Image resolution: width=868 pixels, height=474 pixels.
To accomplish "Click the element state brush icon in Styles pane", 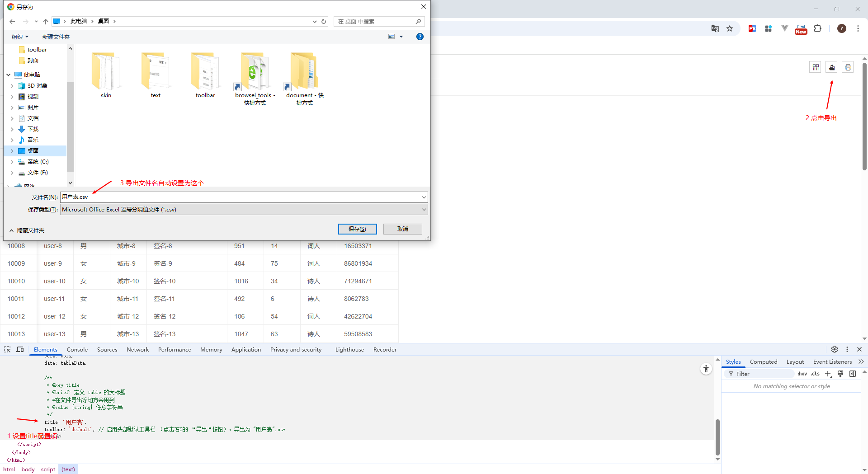I will pos(840,374).
